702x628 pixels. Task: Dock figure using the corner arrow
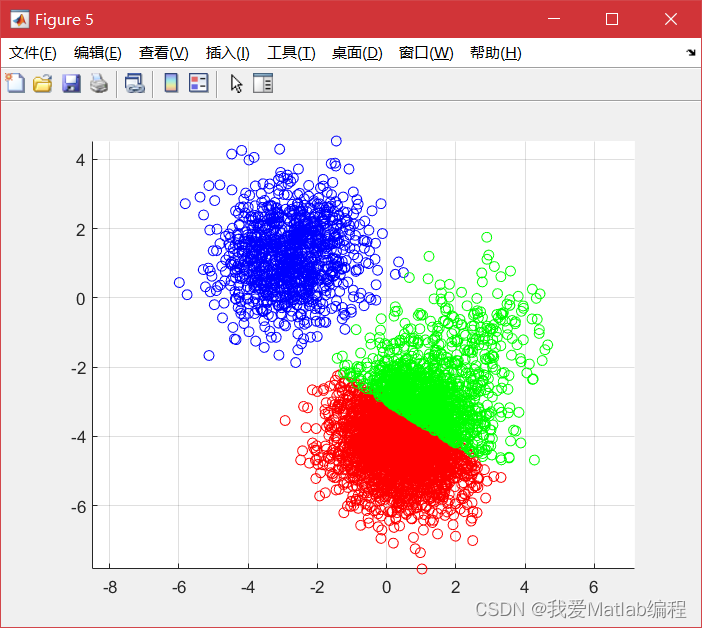point(691,53)
